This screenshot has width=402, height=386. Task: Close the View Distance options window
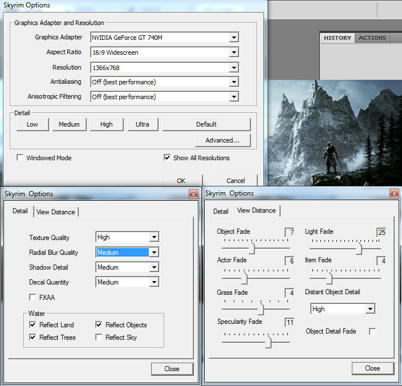click(x=373, y=368)
